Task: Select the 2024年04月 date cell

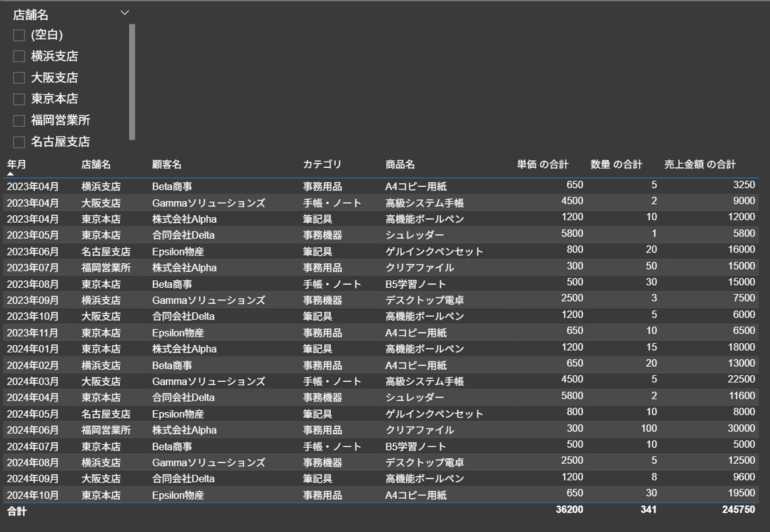Action: pos(33,398)
